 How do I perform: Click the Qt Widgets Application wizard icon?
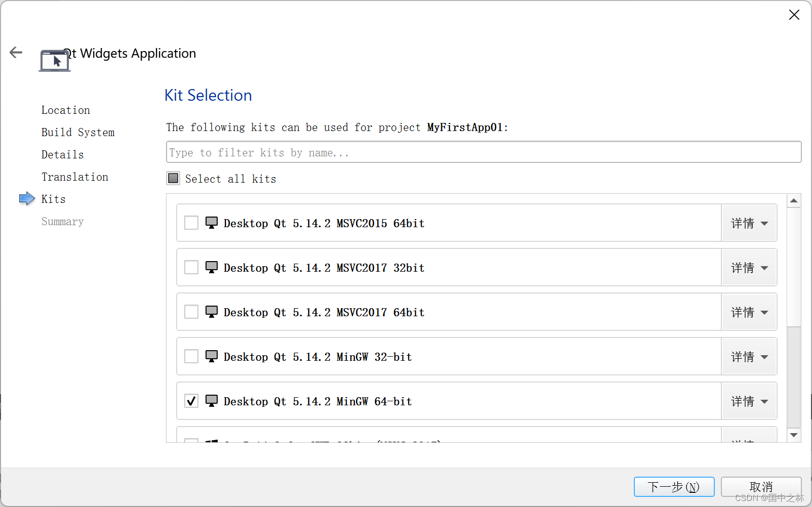55,61
